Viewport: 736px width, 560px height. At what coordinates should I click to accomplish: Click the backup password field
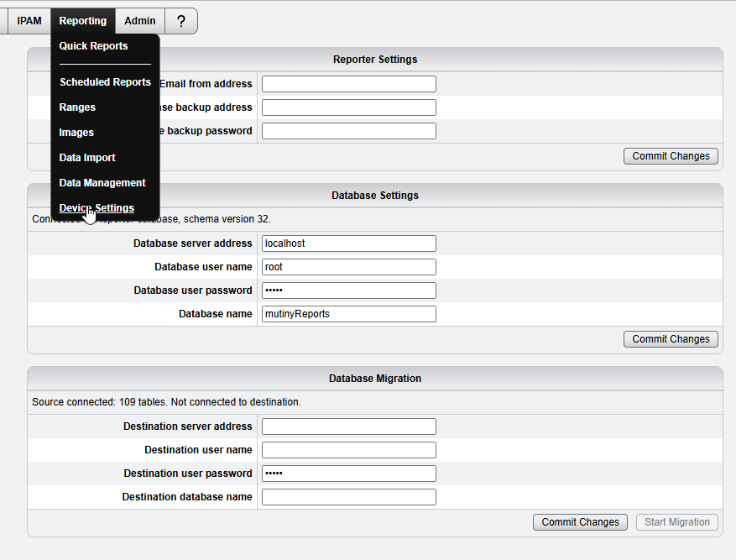point(349,131)
